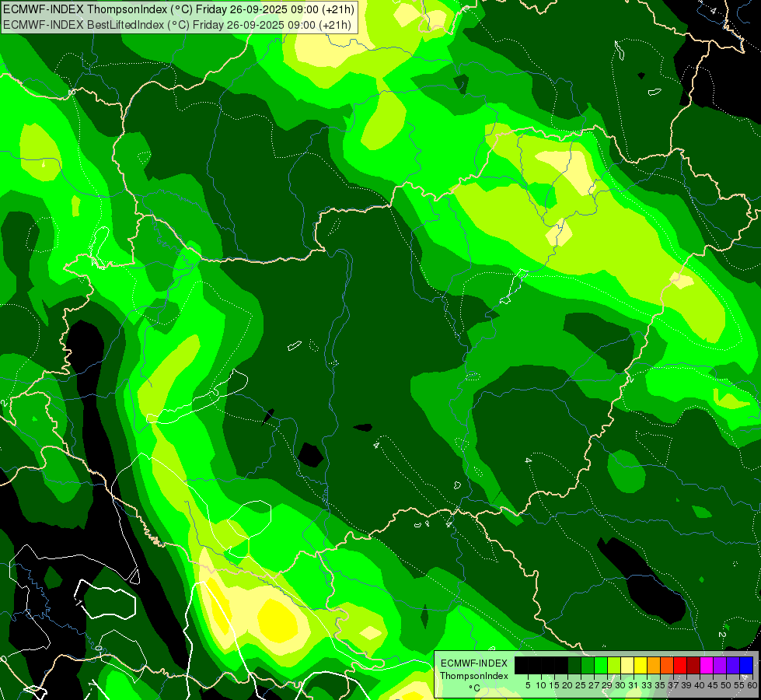
Task: Click the purple legend swatch (45–50)
Action: pyautogui.click(x=720, y=665)
